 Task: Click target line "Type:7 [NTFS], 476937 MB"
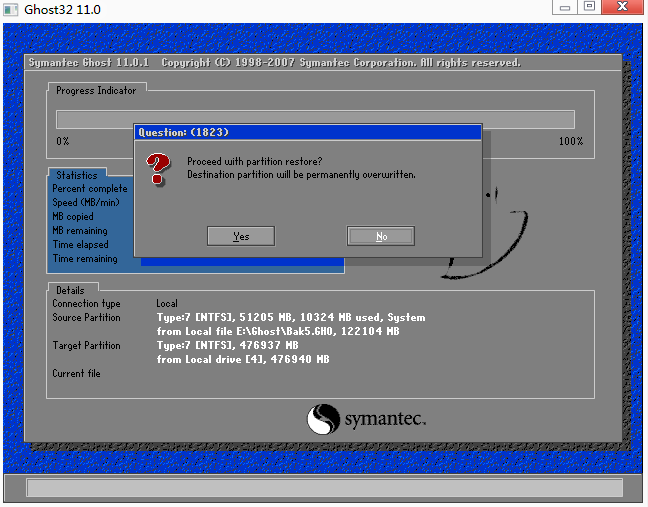pyautogui.click(x=228, y=345)
